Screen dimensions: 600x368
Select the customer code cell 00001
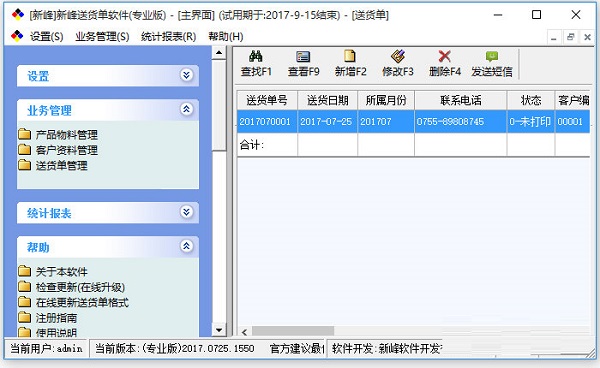572,122
